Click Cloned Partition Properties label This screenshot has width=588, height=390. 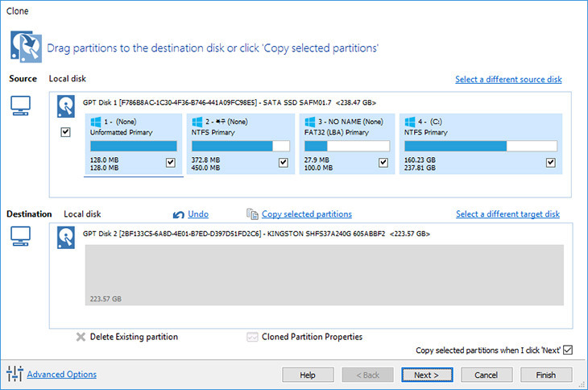click(x=312, y=337)
